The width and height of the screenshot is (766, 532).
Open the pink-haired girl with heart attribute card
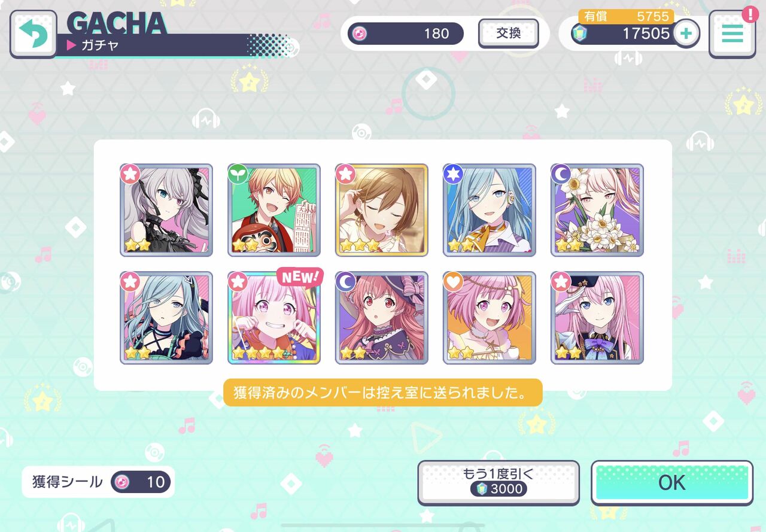(x=490, y=317)
